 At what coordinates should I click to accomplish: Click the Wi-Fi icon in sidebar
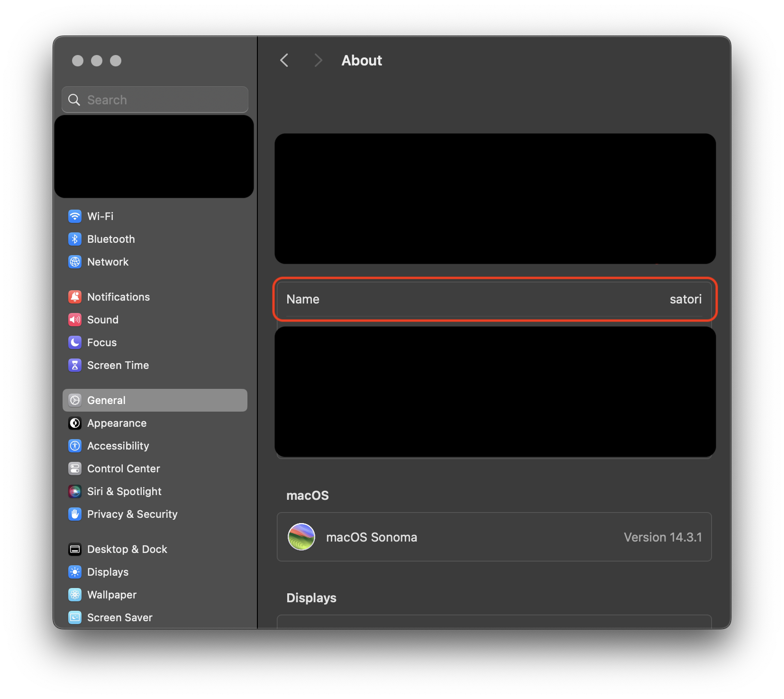pos(75,216)
